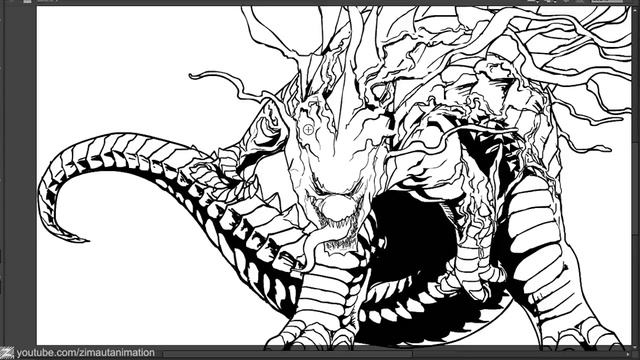
Task: Click the horizontal canvas scrollbar thumb
Action: click(x=287, y=354)
